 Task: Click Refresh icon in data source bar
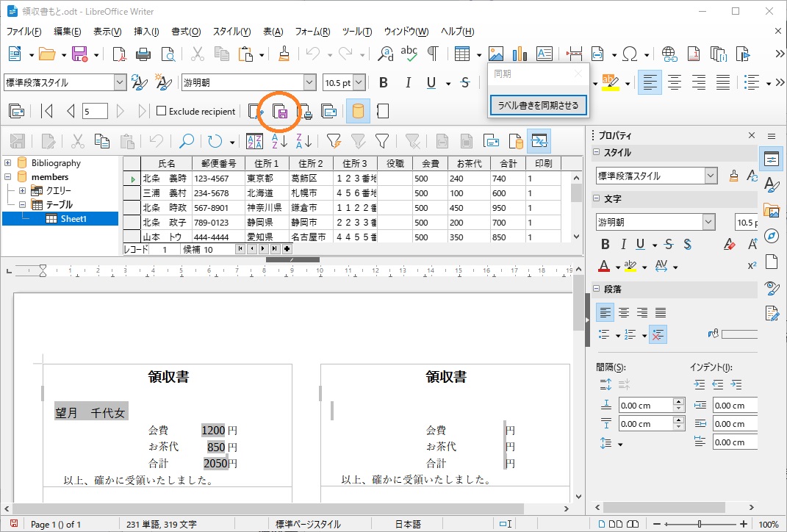click(x=215, y=142)
